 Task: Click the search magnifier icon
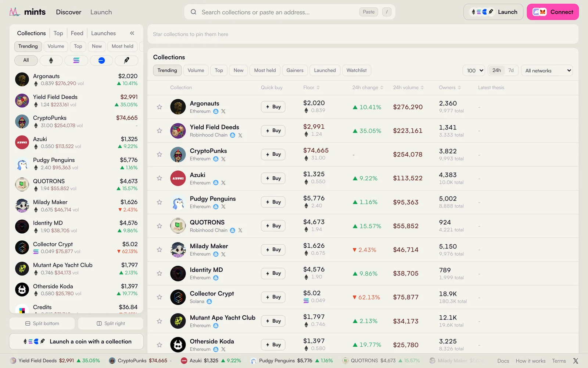(x=193, y=12)
